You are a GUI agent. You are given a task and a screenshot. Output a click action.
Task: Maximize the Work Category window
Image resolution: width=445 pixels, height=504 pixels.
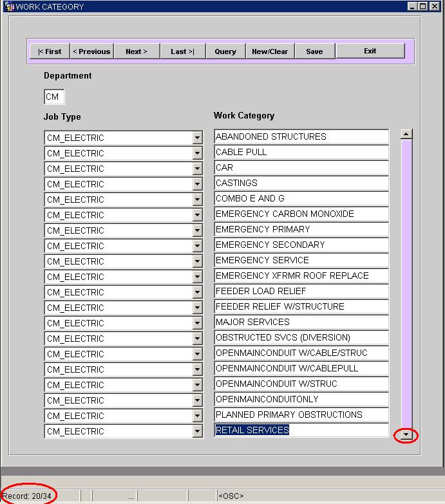pyautogui.click(x=423, y=6)
